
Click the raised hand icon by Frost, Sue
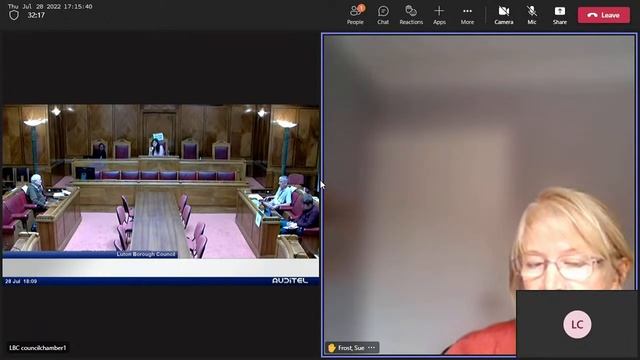(x=332, y=348)
